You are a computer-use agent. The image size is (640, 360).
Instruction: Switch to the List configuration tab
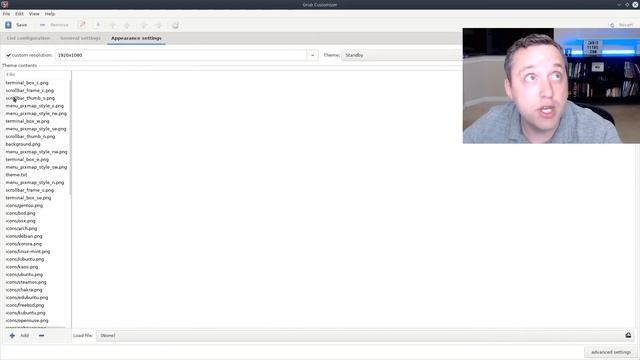tap(28, 38)
